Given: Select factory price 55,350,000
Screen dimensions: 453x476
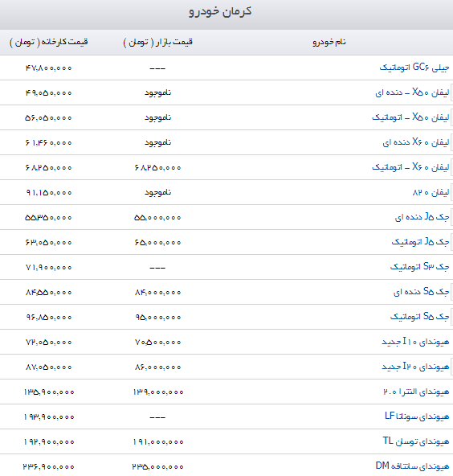Looking at the screenshot, I should click(x=48, y=217).
